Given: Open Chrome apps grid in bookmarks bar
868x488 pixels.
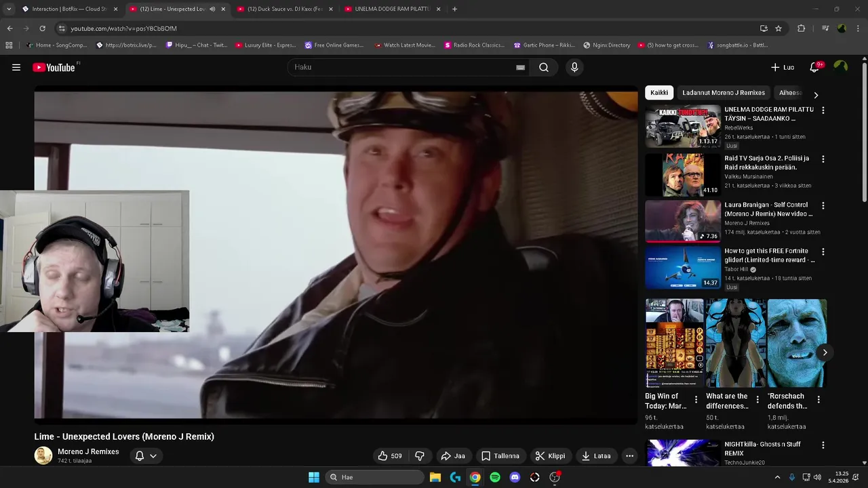Looking at the screenshot, I should tap(9, 45).
